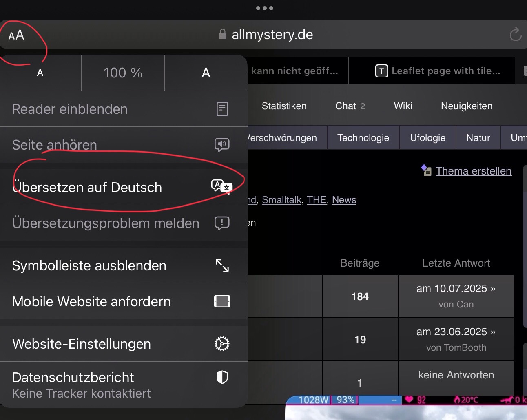This screenshot has width=527, height=420.
Task: Click the speaker bubble listen icon
Action: 222,145
